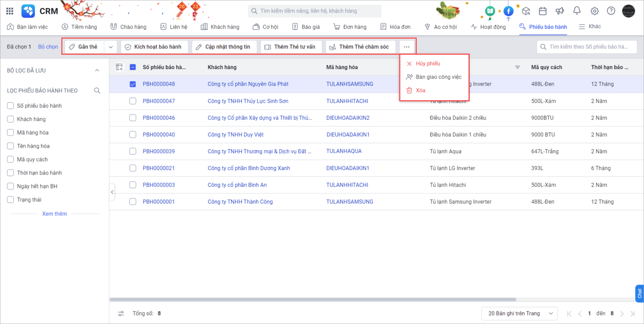Screen dimensions: 644x324
Task: Check the Ngày hết hạn BH filter checkbox
Action: [10, 186]
